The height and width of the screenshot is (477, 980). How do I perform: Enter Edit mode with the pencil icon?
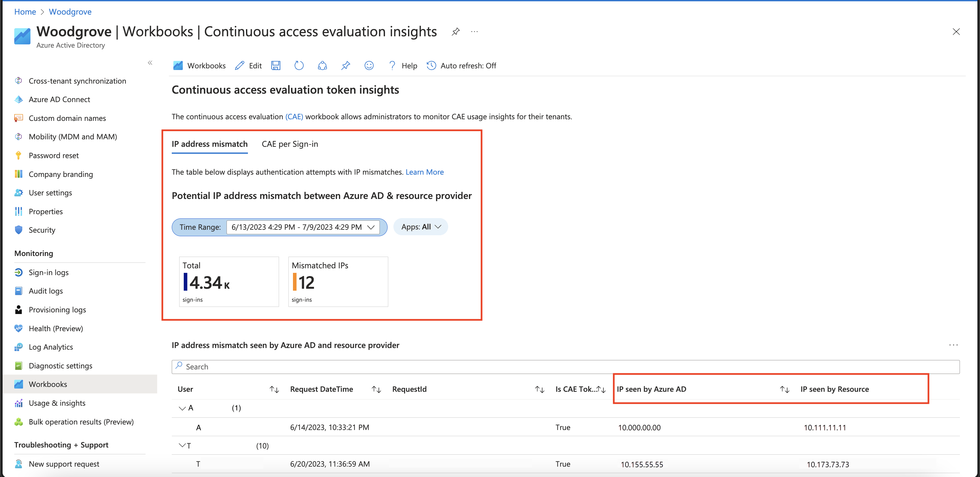[x=248, y=65]
